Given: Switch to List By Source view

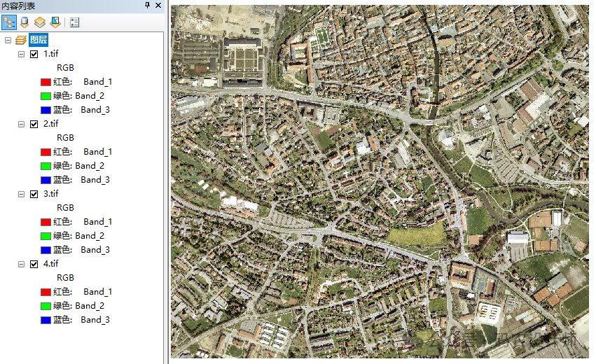Looking at the screenshot, I should coord(25,22).
